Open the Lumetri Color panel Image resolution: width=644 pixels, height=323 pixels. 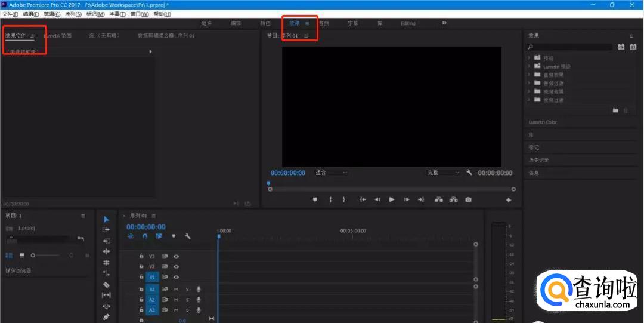pos(542,122)
